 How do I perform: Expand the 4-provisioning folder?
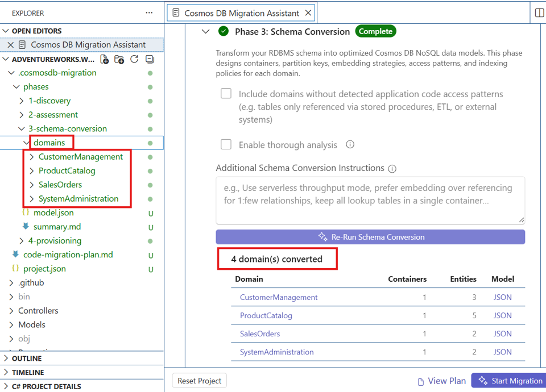(x=22, y=241)
